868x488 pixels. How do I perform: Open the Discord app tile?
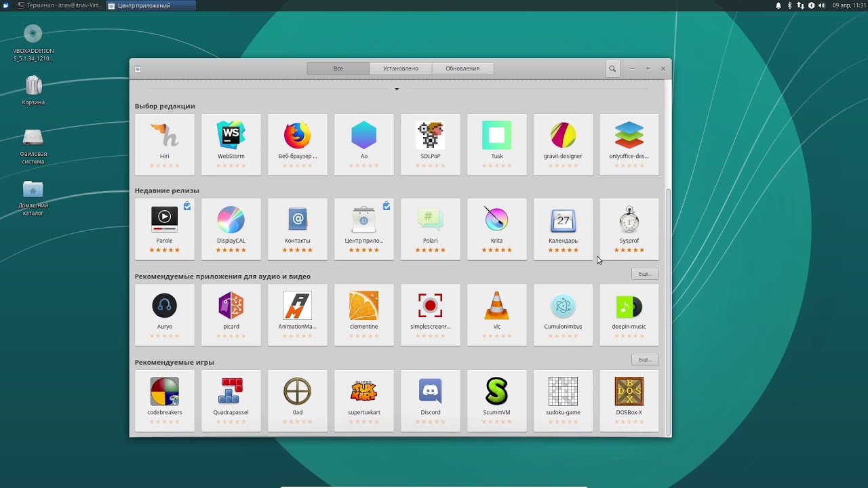point(431,401)
